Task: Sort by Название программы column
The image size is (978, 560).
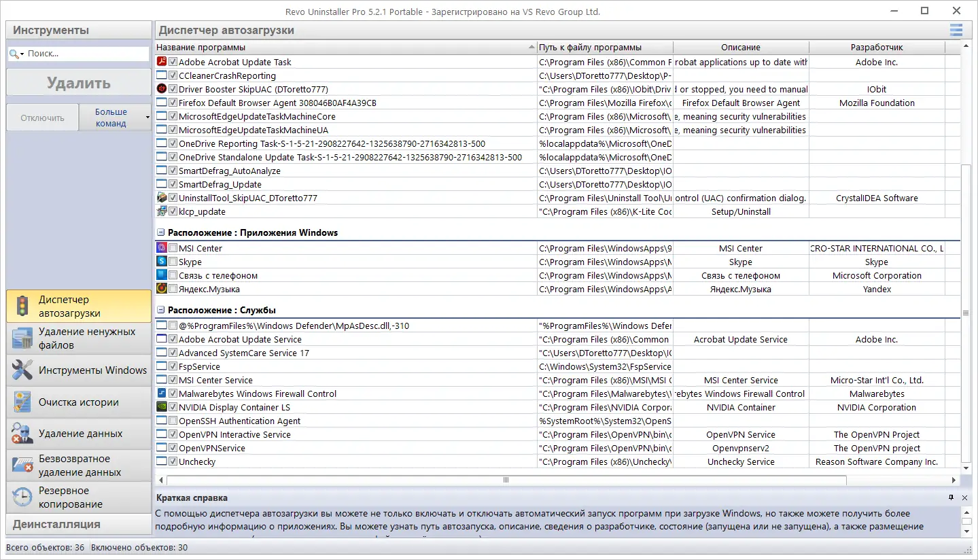Action: tap(346, 48)
